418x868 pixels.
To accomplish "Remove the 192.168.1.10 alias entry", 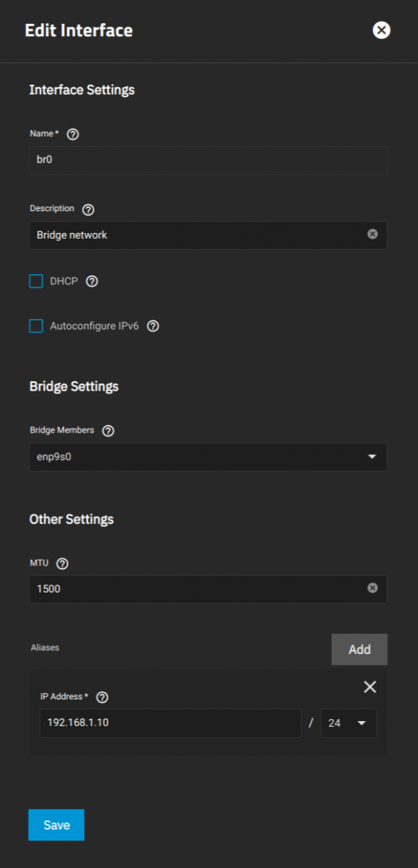I will 370,686.
